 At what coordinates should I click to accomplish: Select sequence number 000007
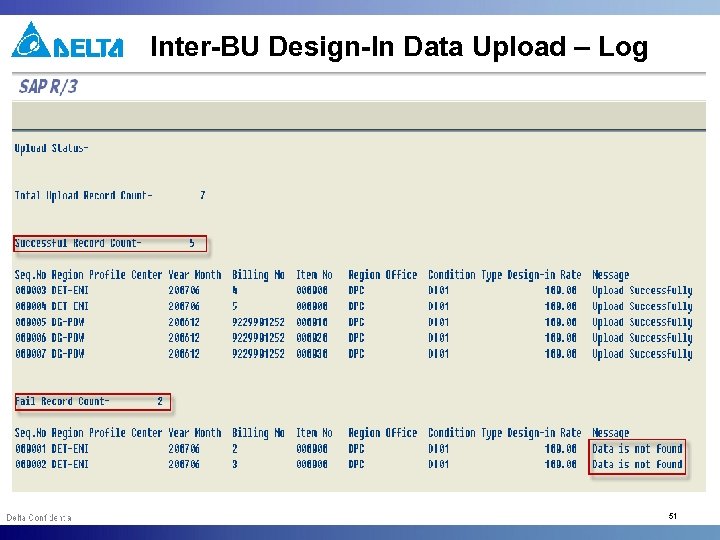(x=30, y=354)
